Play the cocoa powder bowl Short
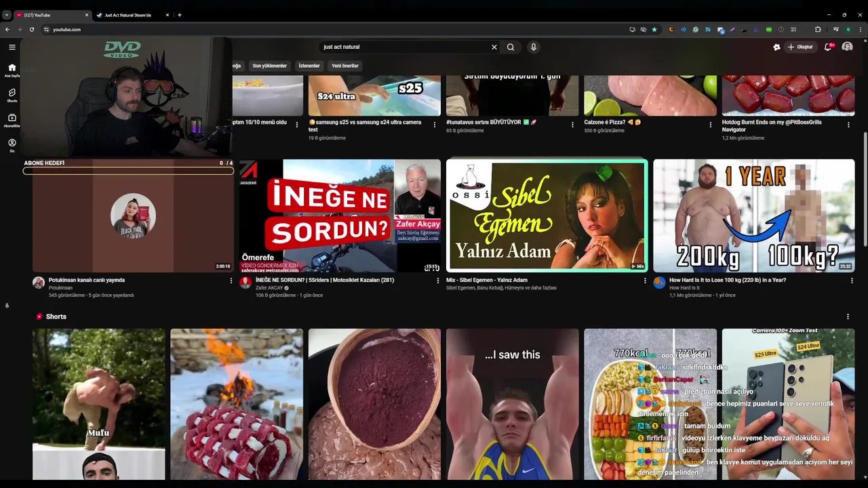The image size is (868, 488). coord(374,405)
